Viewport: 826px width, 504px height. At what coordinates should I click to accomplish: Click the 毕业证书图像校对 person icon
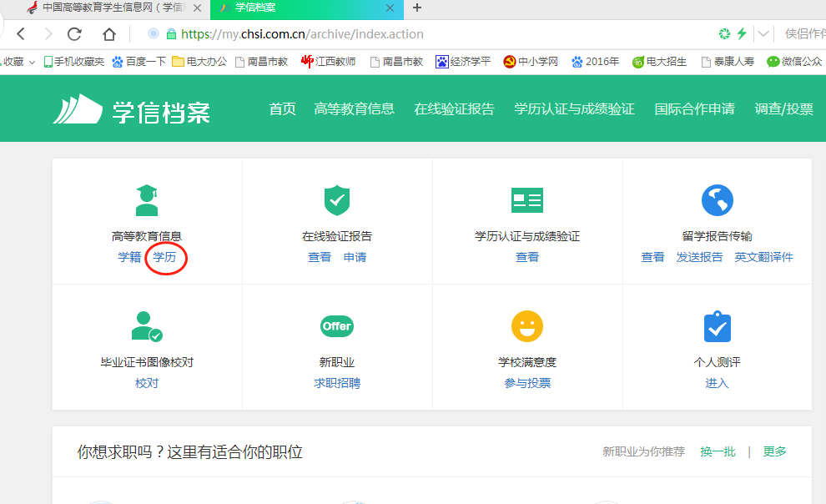(147, 326)
